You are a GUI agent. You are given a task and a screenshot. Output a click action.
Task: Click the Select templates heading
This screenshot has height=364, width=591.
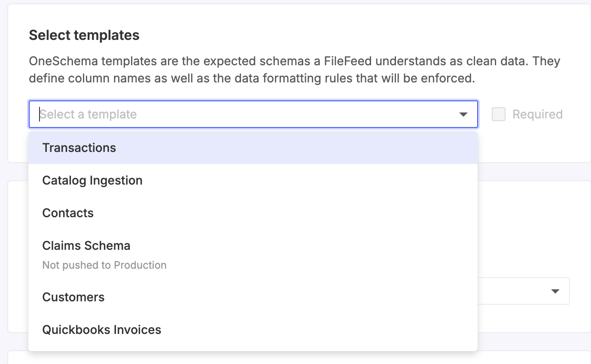[84, 35]
